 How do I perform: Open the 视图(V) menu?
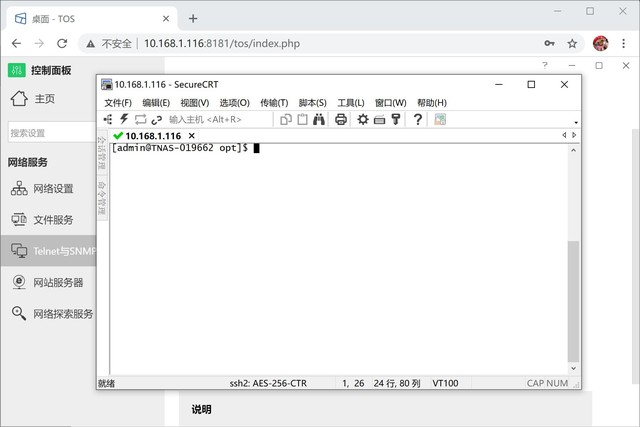click(195, 102)
